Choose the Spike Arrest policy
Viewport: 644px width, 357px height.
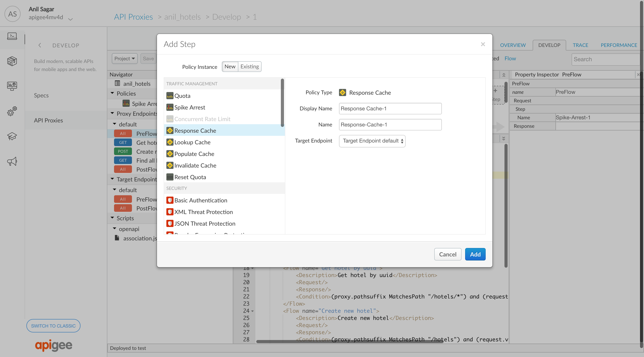tap(189, 107)
